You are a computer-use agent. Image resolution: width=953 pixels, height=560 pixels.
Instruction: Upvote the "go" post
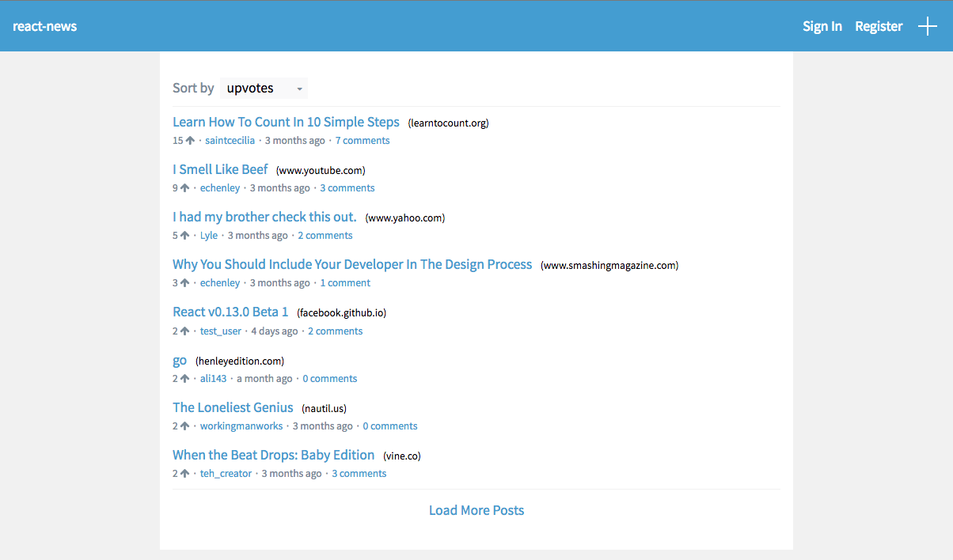pyautogui.click(x=184, y=378)
